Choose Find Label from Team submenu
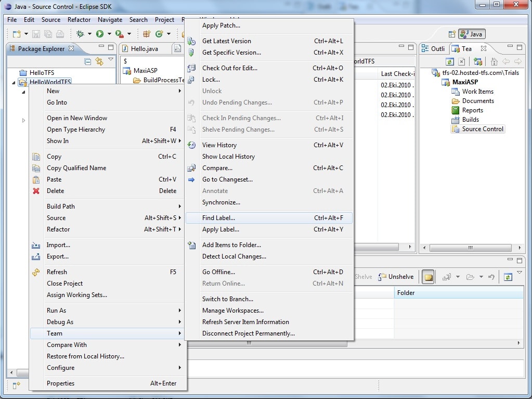 (269, 218)
